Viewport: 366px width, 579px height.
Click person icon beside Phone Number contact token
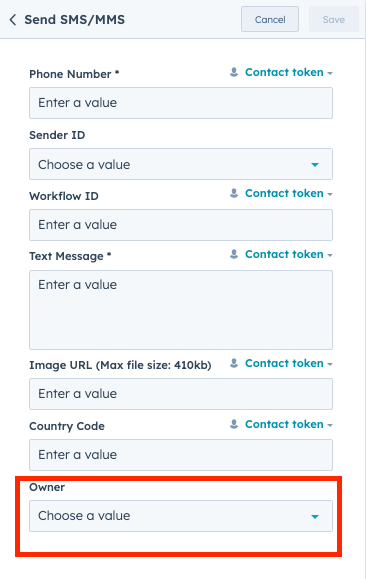click(x=234, y=72)
